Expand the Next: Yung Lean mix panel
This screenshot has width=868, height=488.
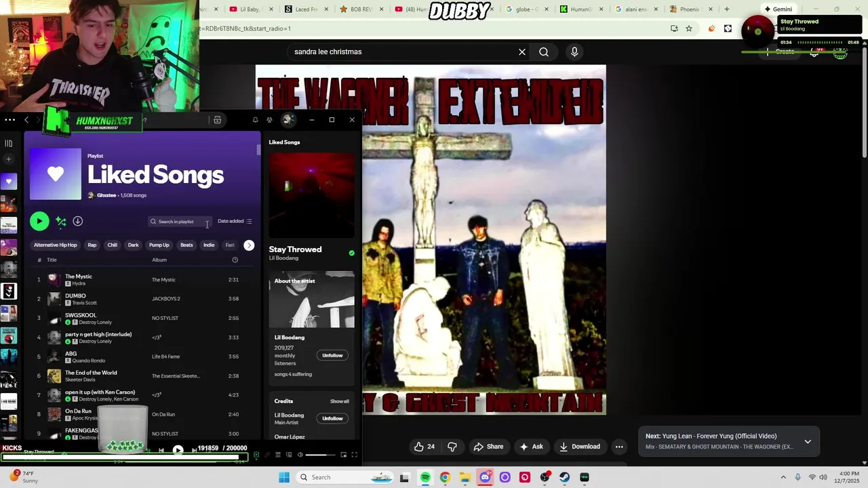(808, 441)
